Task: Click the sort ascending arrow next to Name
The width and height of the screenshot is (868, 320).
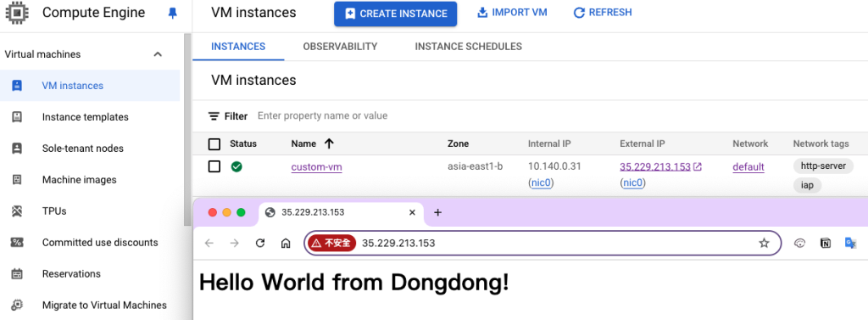Action: (x=329, y=143)
